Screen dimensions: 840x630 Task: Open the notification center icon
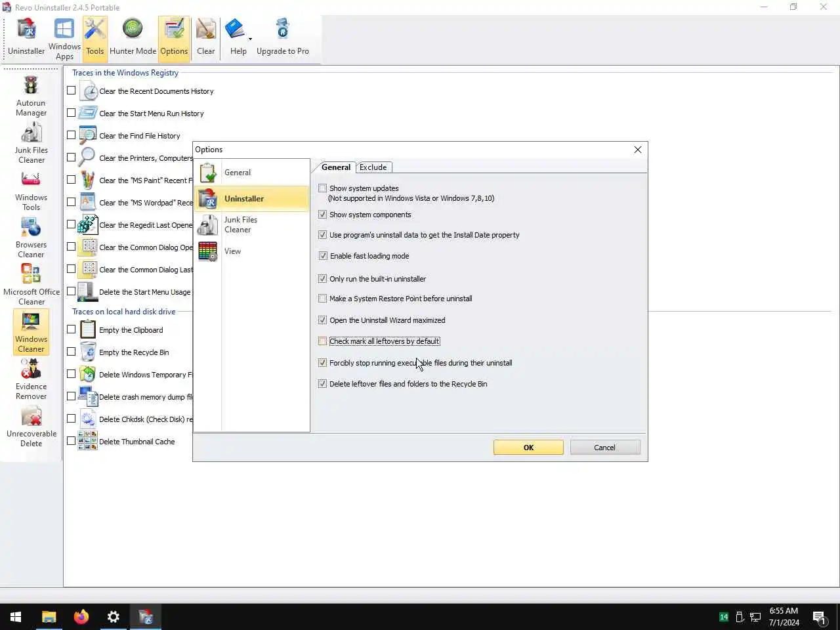818,617
